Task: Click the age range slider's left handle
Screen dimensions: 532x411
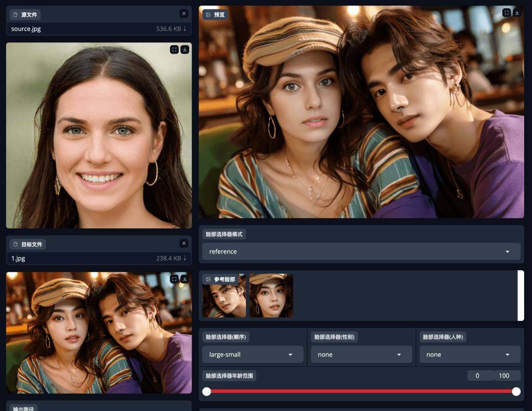Action: coord(207,391)
